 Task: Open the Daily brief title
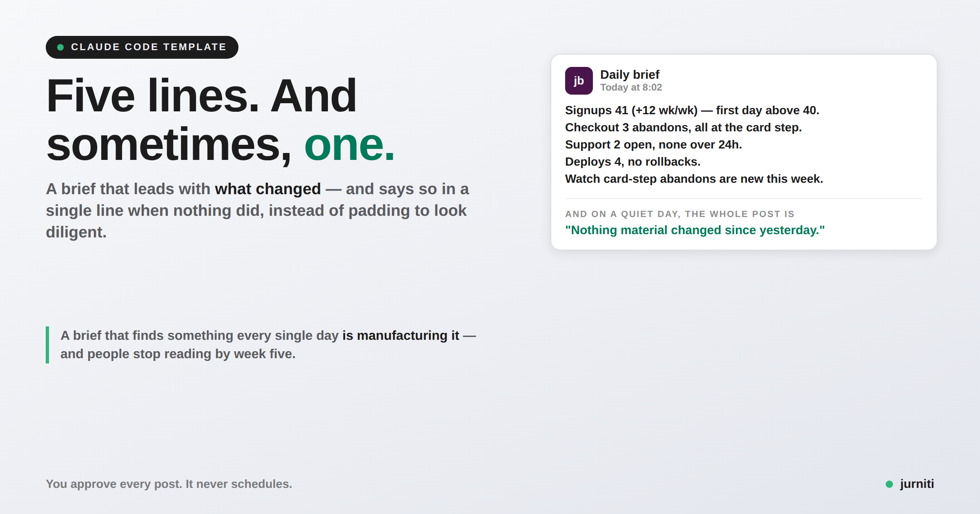630,75
